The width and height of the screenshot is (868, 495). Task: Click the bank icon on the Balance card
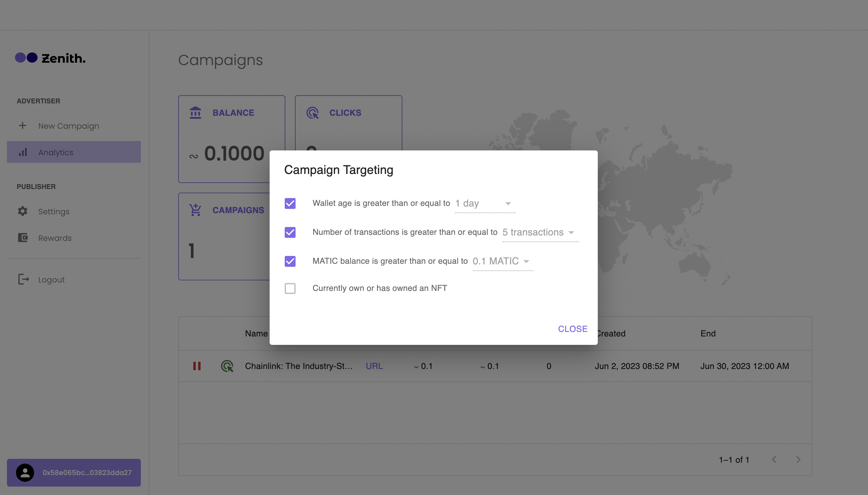tap(195, 112)
